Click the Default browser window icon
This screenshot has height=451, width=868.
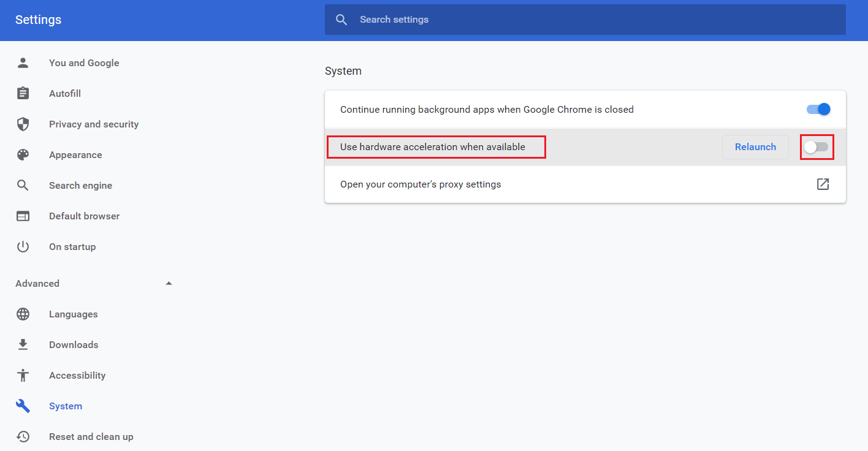(23, 216)
